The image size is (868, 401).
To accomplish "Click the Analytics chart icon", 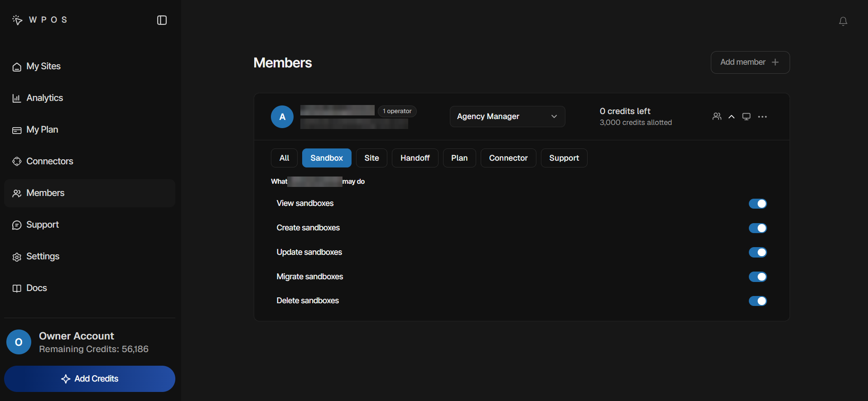I will (17, 98).
